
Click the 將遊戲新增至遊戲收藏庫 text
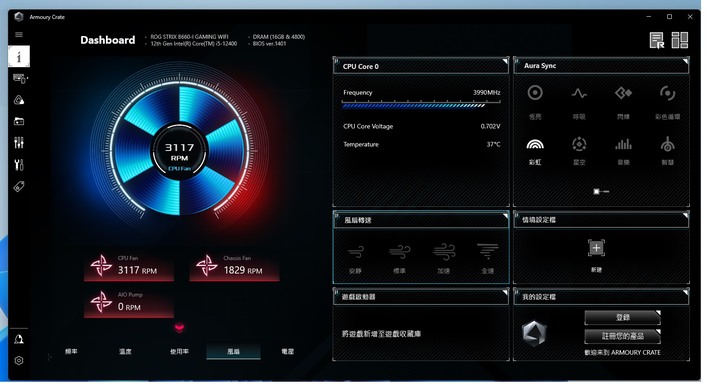(x=381, y=334)
